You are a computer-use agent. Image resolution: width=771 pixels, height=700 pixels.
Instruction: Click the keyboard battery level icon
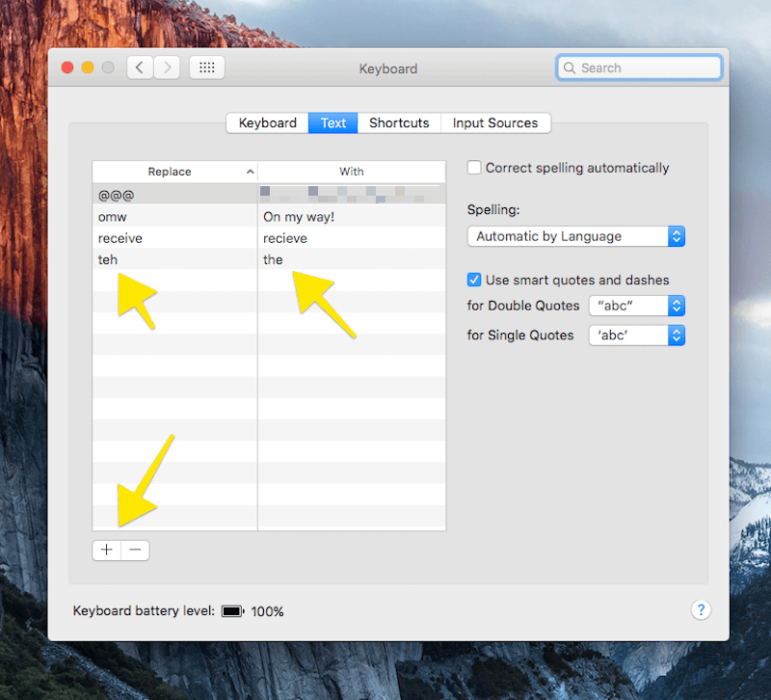[232, 610]
